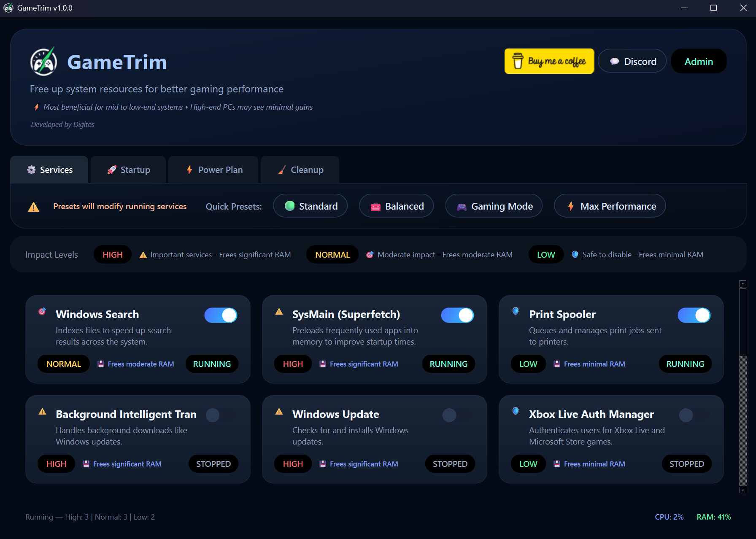
Task: Click the STOPPED status on Windows Update card
Action: click(x=450, y=464)
